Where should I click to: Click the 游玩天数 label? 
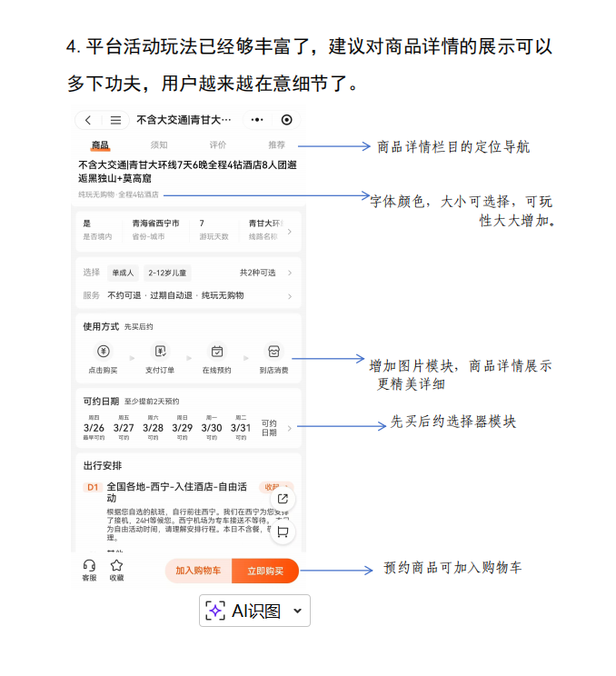tap(214, 236)
